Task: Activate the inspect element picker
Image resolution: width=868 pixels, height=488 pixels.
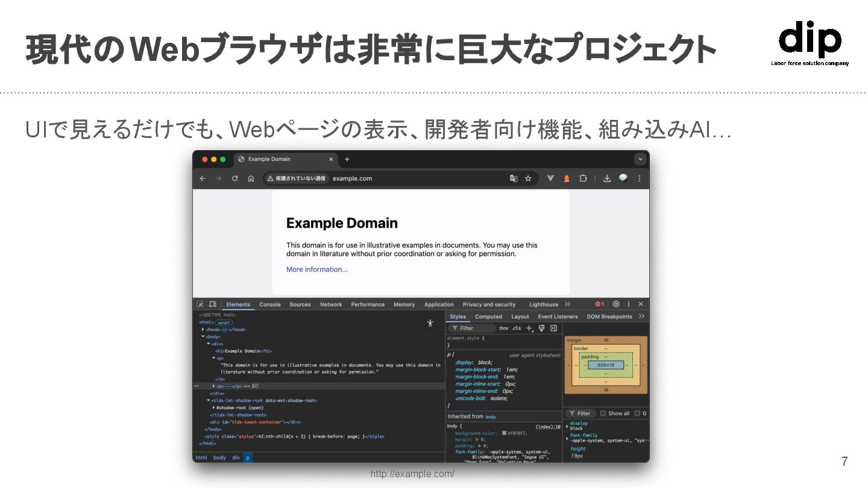Action: pyautogui.click(x=200, y=304)
